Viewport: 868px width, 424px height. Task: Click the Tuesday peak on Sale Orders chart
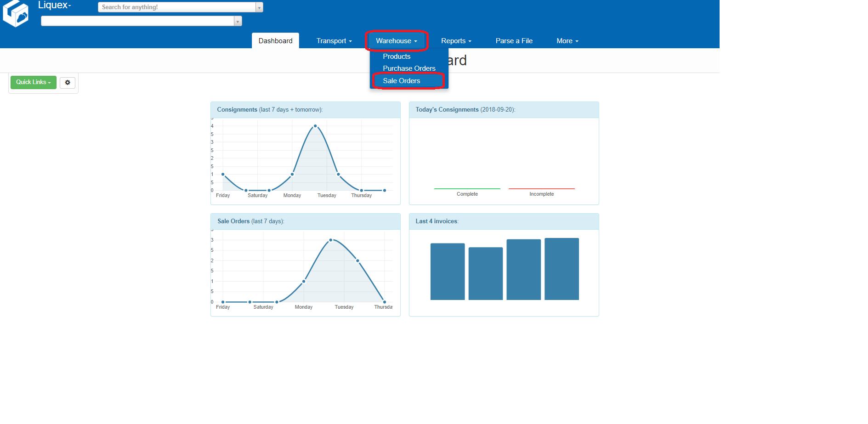click(331, 240)
